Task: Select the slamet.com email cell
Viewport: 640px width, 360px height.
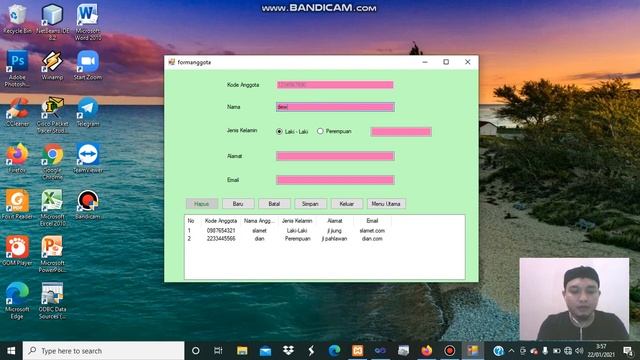Action: [372, 231]
